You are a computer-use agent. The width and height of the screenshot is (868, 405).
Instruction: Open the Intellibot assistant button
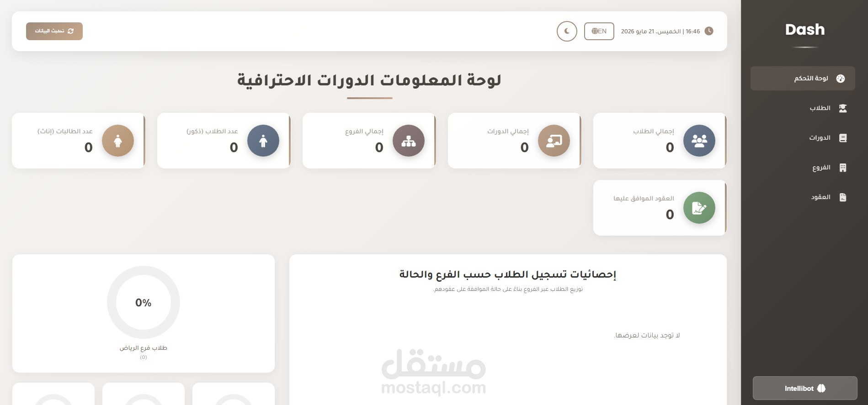click(805, 388)
